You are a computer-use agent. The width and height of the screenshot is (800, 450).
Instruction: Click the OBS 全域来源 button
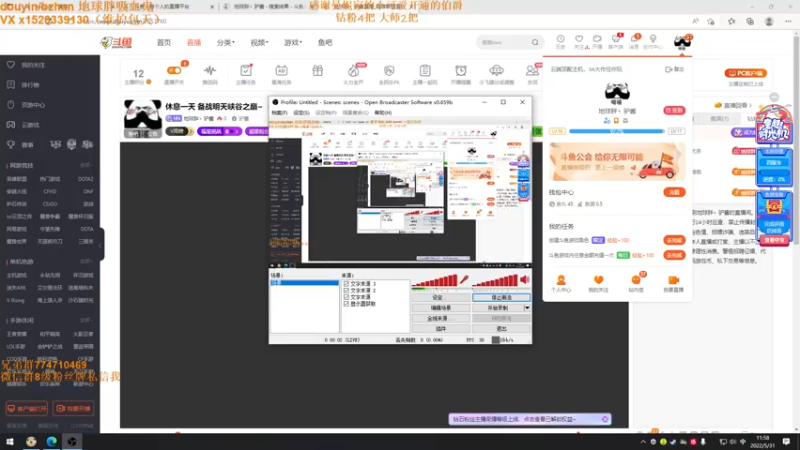(x=441, y=318)
